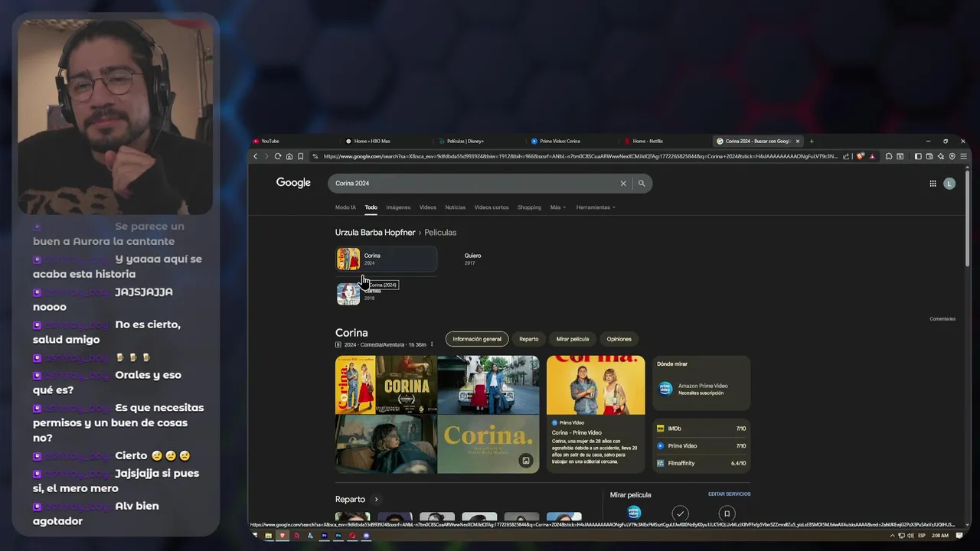The image size is (980, 551).
Task: Click the Google logo
Action: 293,183
